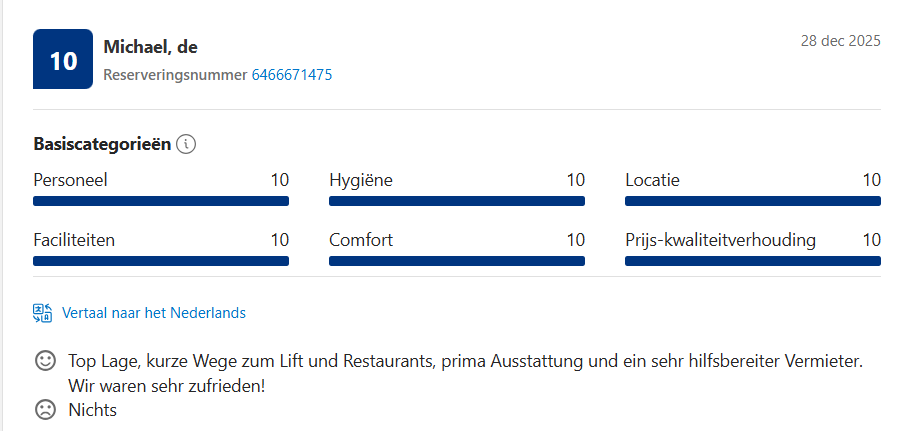Click the Prijs-kwaliteitverhouding rating bar
The width and height of the screenshot is (907, 431).
[x=753, y=261]
